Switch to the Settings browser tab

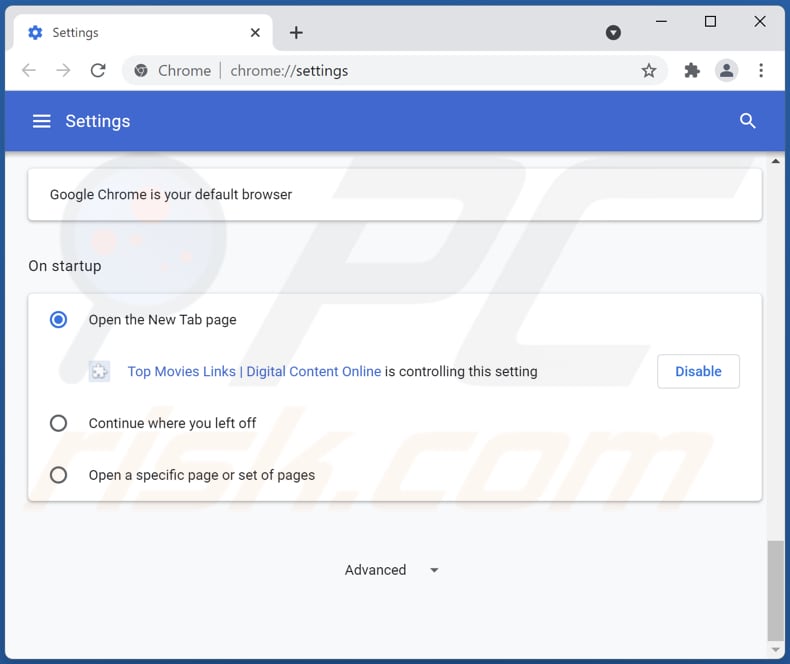(x=144, y=33)
